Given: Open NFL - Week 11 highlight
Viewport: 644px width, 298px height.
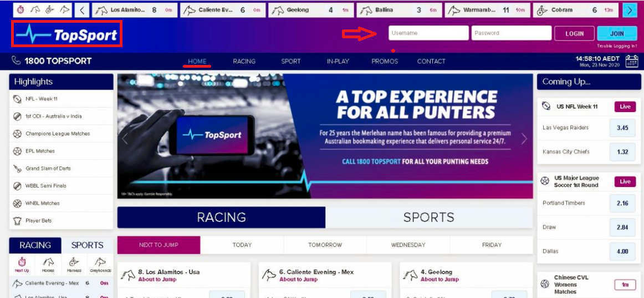Looking at the screenshot, I should click(x=61, y=99).
